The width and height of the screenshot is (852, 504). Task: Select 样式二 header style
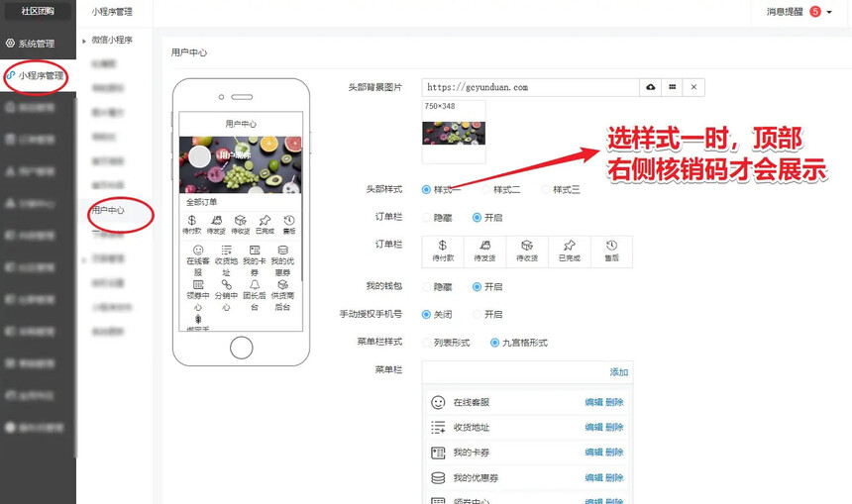486,189
